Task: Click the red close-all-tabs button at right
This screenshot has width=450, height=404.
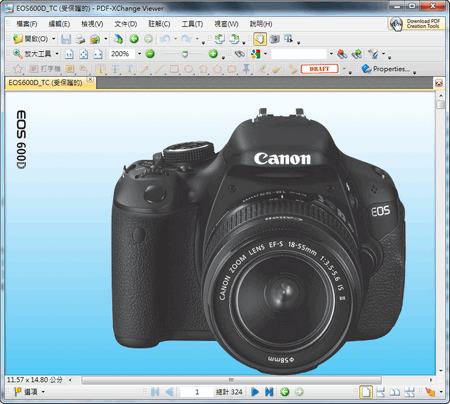Action: point(439,83)
